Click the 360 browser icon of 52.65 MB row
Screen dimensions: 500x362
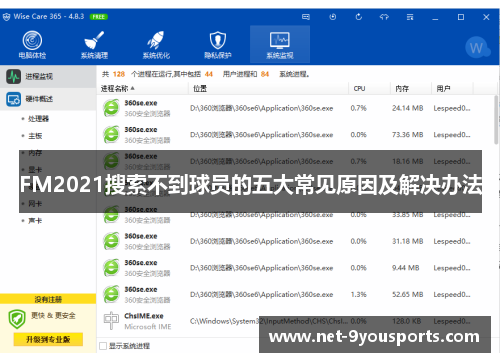(x=111, y=295)
